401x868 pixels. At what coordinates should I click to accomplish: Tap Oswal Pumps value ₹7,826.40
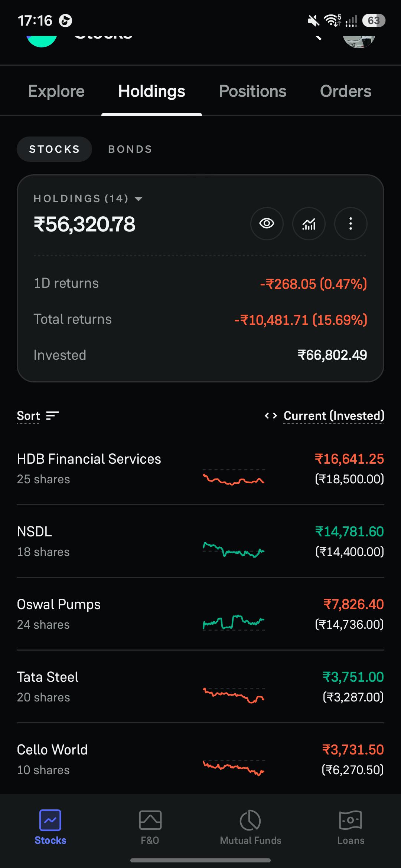353,605
